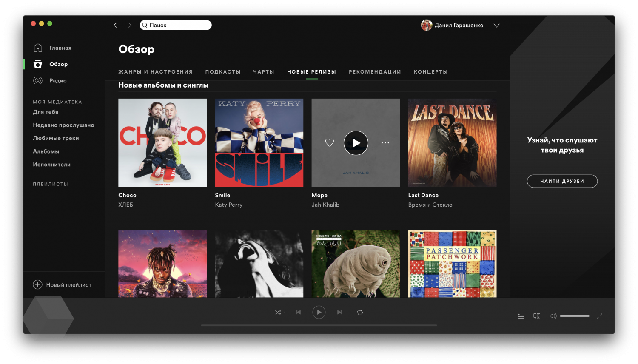Click the plus icon for new playlist

37,284
